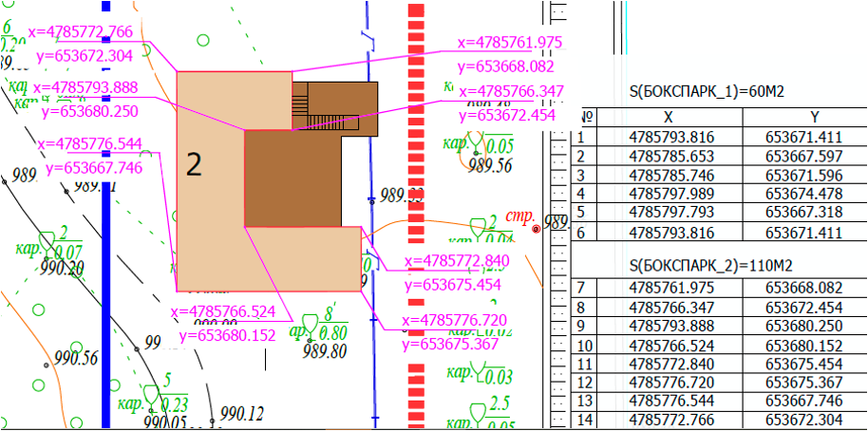Click the tree symbol above elevation 989.80
This screenshot has height=431, width=868.
[309, 323]
